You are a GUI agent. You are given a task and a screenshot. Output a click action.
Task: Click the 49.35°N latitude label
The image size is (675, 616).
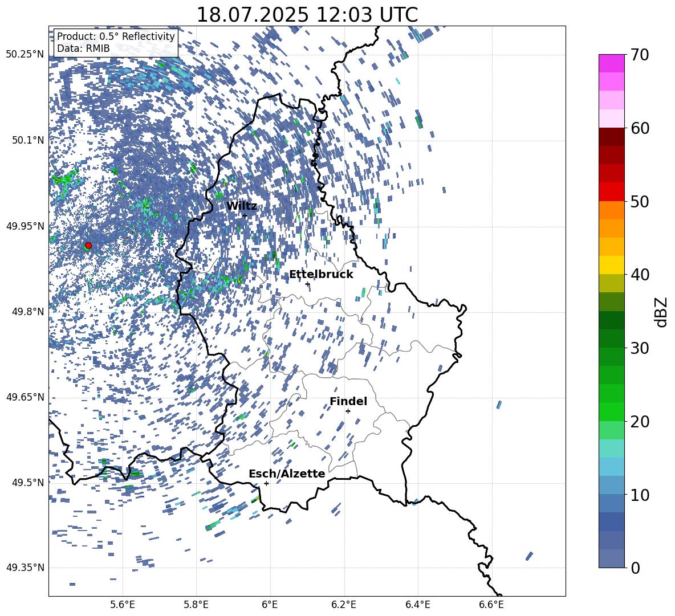(26, 568)
